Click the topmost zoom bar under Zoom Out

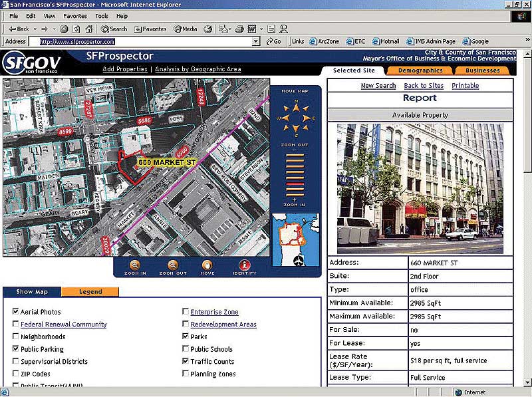pos(295,156)
